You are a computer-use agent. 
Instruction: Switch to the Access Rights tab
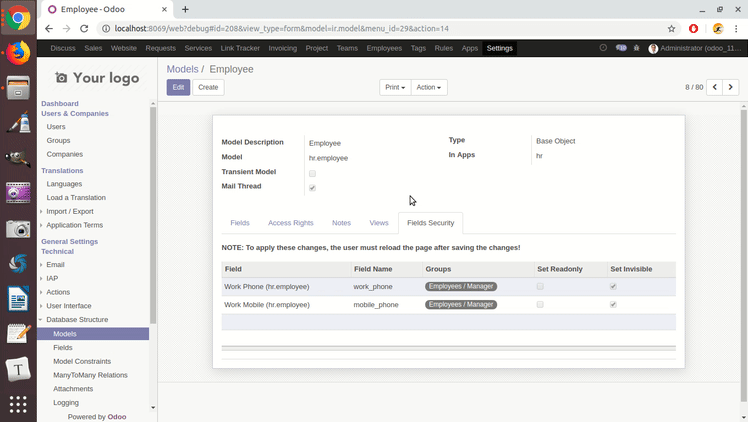(291, 223)
